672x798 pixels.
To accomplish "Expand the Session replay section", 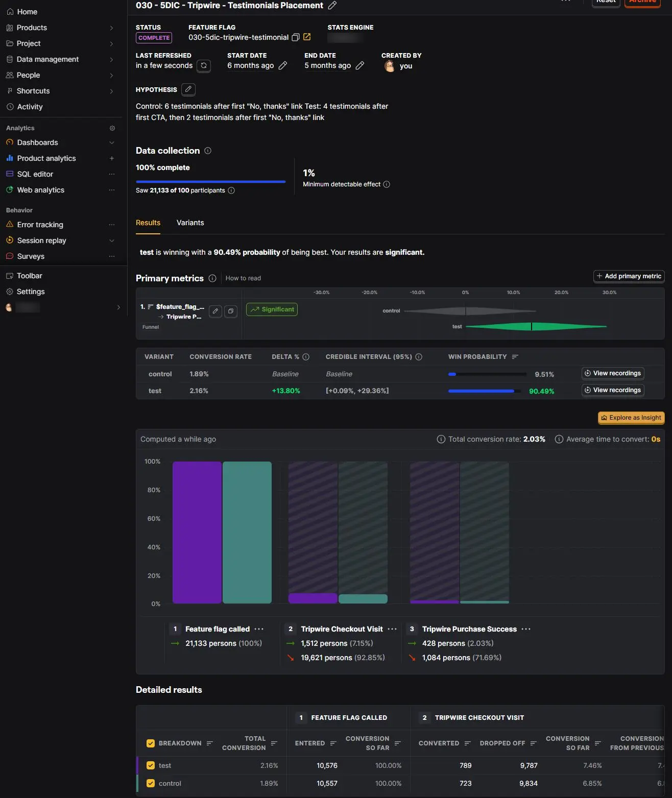I will [112, 240].
